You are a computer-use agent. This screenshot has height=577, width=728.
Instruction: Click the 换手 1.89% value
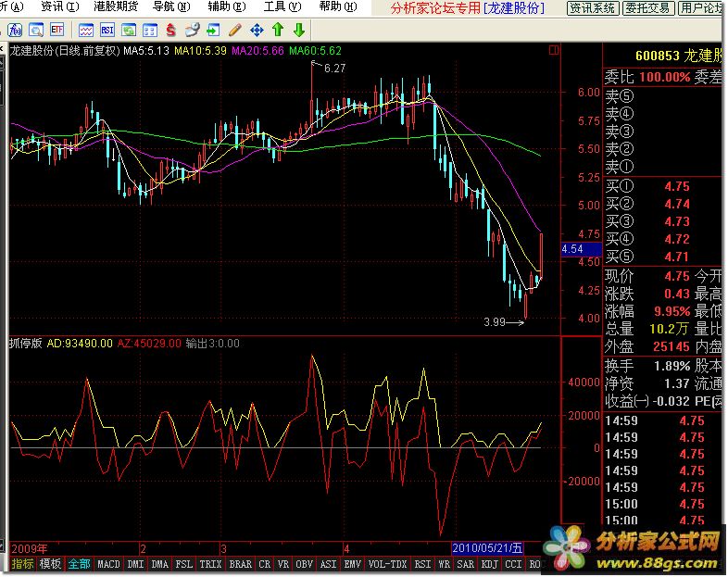(672, 366)
